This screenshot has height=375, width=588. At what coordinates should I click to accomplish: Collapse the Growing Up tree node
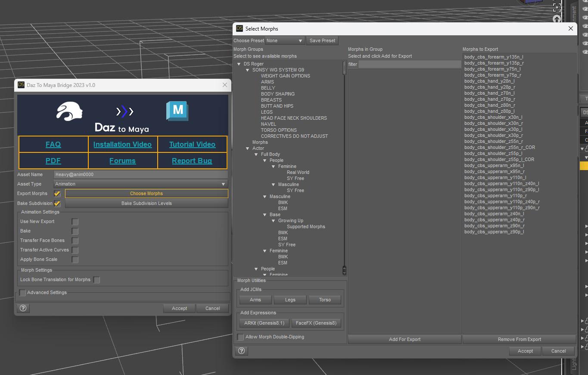(274, 221)
